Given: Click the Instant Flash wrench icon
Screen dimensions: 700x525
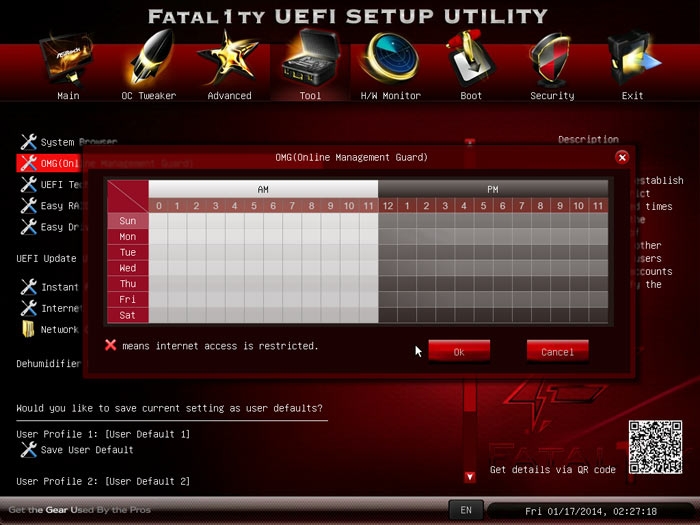Looking at the screenshot, I should (x=29, y=287).
